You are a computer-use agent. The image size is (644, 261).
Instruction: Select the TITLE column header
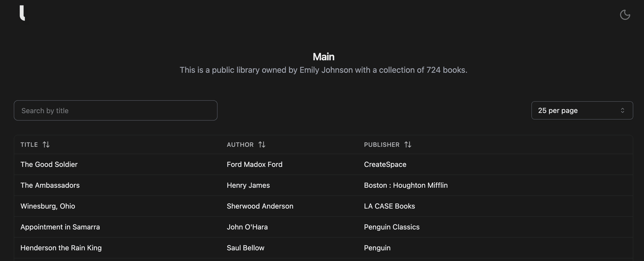click(29, 144)
